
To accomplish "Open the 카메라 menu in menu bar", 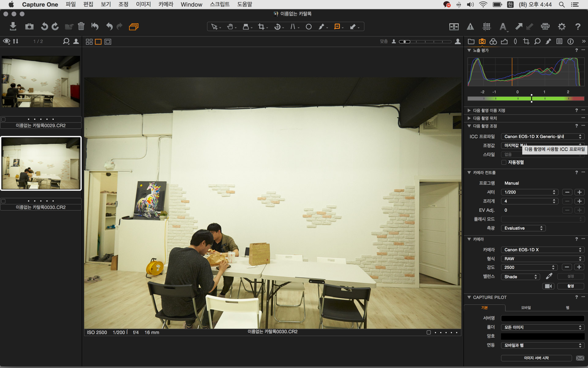I will [x=166, y=4].
